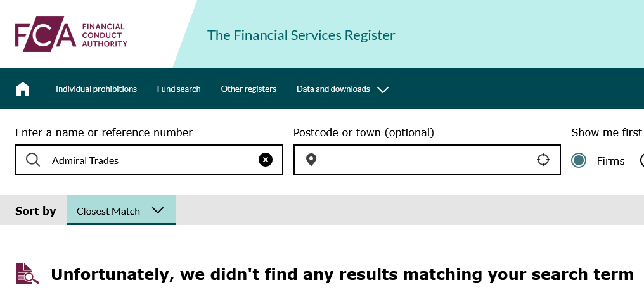Clear the search field with X icon
Image resolution: width=644 pixels, height=292 pixels.
266,160
